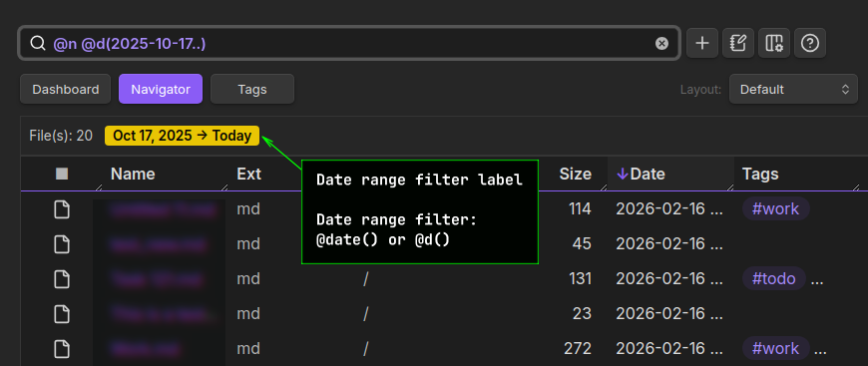Viewport: 868px width, 366px height.
Task: Click the File(s): 20 count label
Action: 61,136
